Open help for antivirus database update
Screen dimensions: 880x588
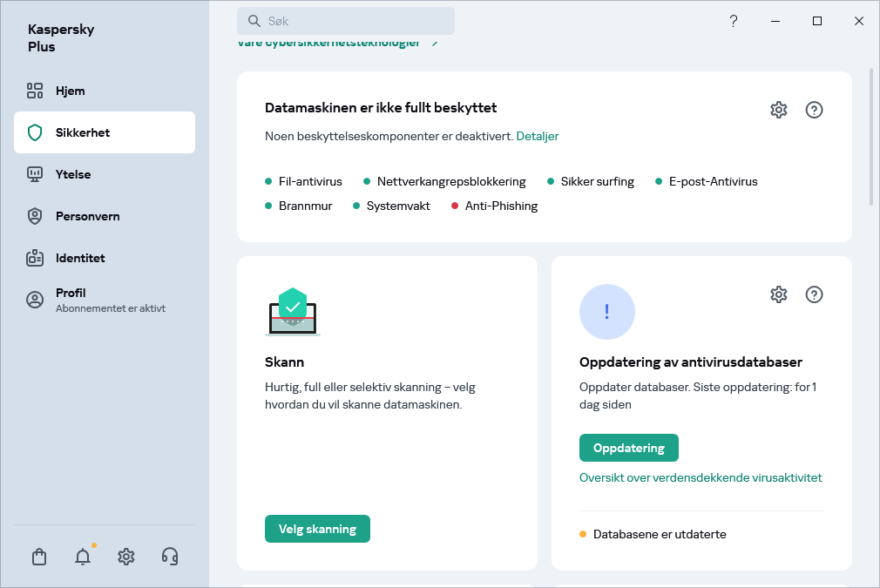click(x=814, y=294)
